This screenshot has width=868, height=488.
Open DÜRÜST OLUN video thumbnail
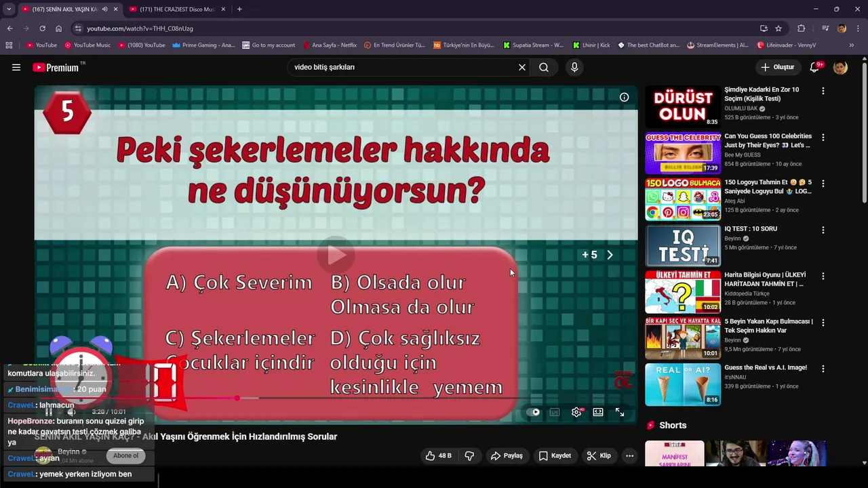683,106
